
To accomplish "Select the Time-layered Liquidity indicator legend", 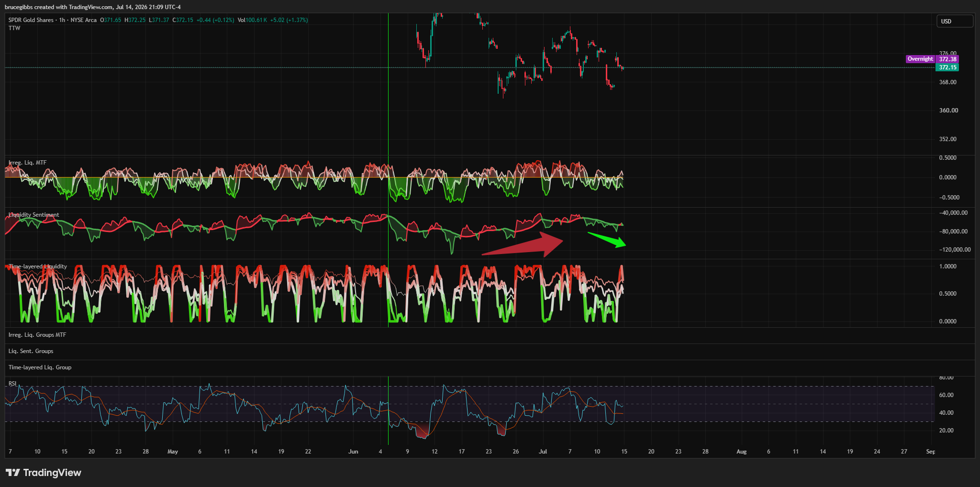I will pos(38,266).
